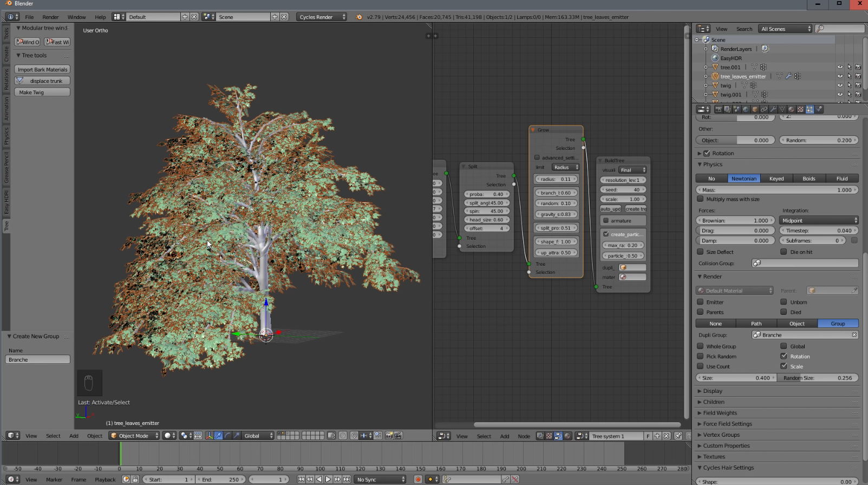Click the OpenGL render animation clapper icon
The width and height of the screenshot is (868, 485).
[x=399, y=436]
